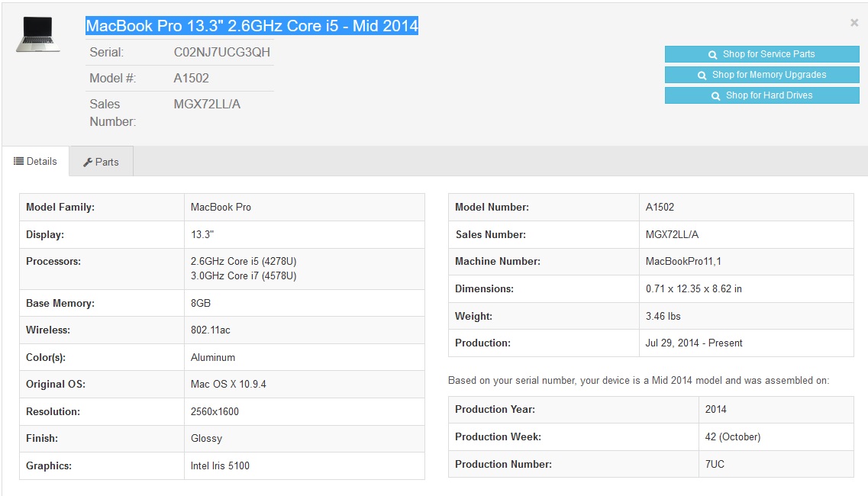Click the Finish value Glossy
Screen dimensions: 868x496
coord(206,439)
